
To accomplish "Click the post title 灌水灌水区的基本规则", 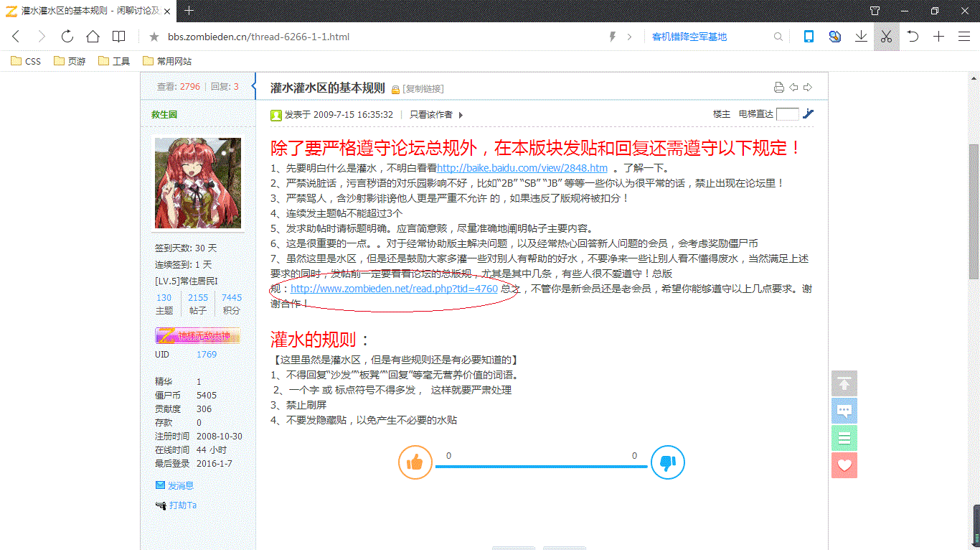I will pyautogui.click(x=327, y=88).
